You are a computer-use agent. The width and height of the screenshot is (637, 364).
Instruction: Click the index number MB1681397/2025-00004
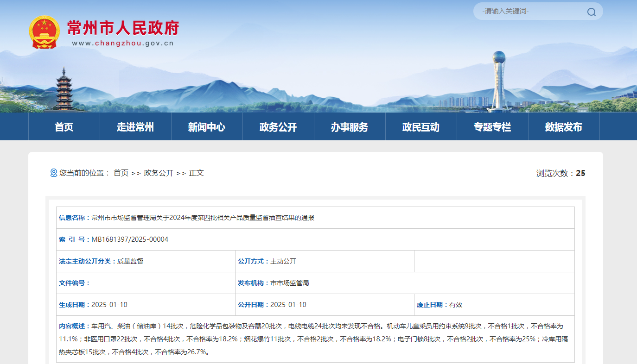[130, 239]
